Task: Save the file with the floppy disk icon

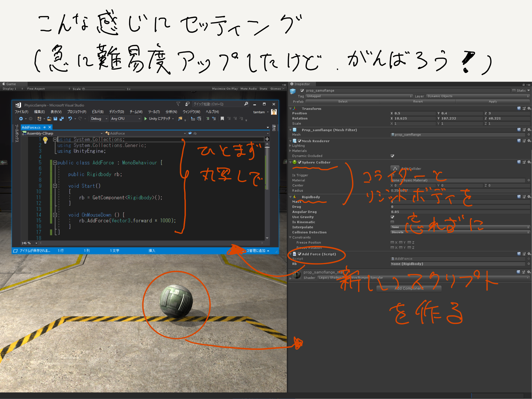Action: (55, 119)
